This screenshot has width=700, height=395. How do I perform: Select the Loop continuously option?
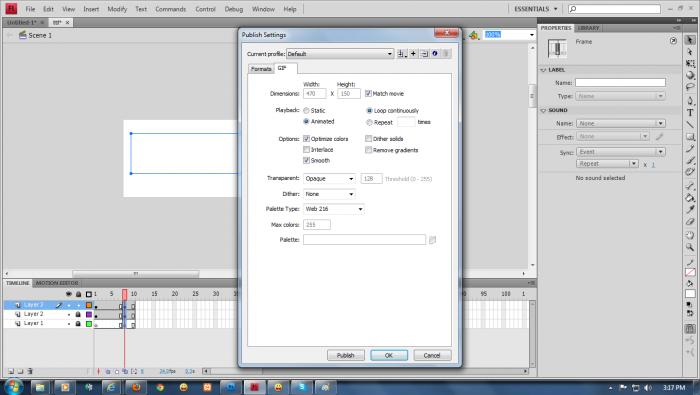coord(369,111)
